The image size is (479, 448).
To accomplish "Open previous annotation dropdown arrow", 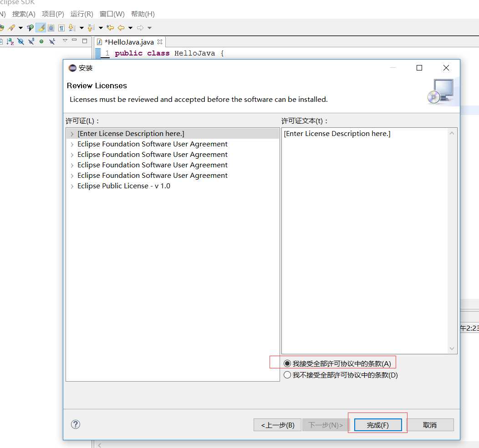I will (x=101, y=28).
